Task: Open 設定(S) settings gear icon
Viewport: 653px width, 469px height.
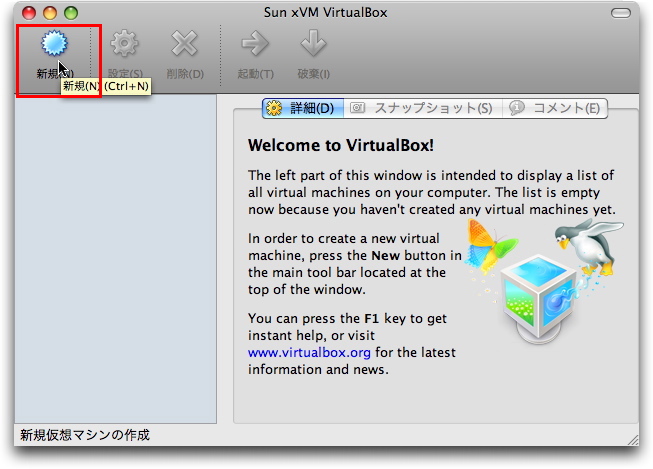Action: 124,43
